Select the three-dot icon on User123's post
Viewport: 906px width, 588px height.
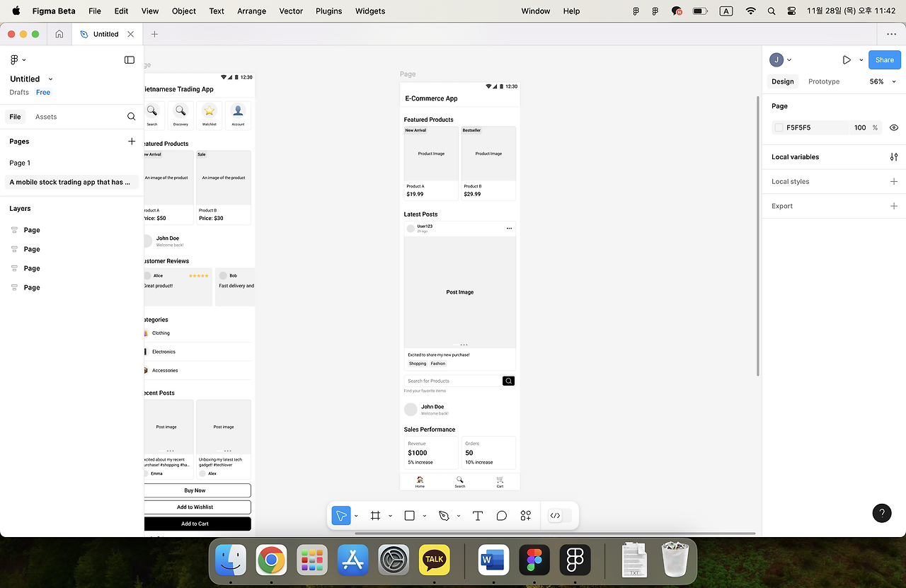[x=509, y=229]
